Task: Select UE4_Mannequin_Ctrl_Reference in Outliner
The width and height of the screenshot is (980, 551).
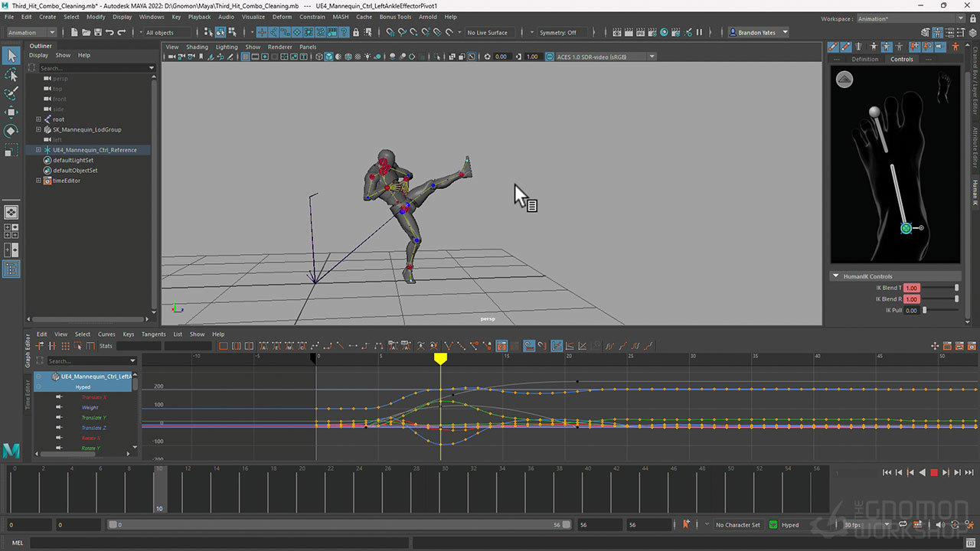Action: tap(94, 150)
